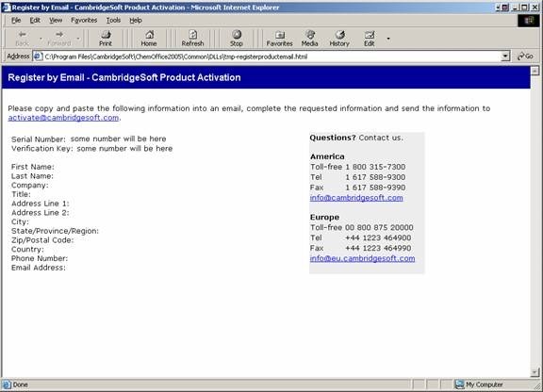This screenshot has height=392, width=543.
Task: Click Europe fax number +44 1223 464990
Action: coord(378,248)
